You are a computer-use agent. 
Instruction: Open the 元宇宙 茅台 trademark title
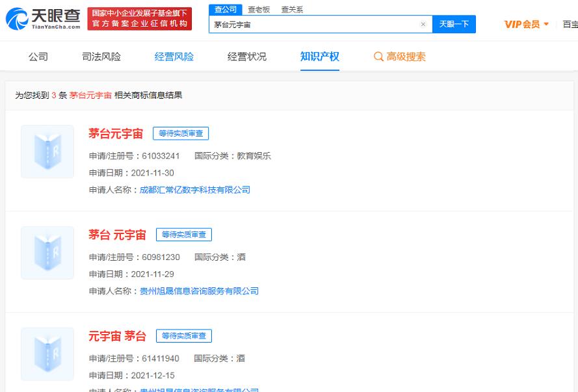click(x=117, y=336)
